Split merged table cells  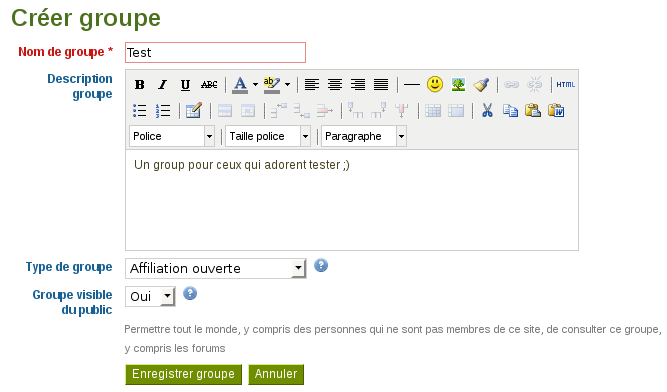click(x=433, y=111)
